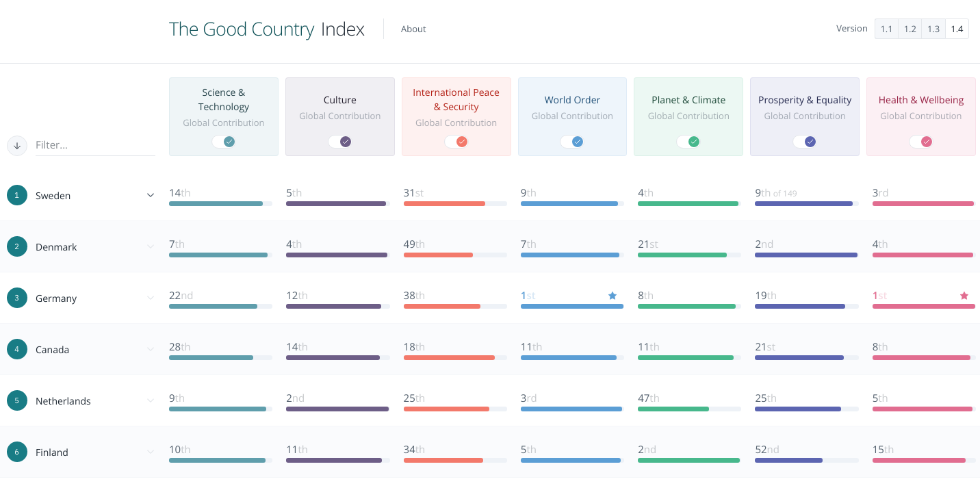Click the rank badge 3 beside Germany
Viewport: 980px width, 486px height.
click(16, 298)
